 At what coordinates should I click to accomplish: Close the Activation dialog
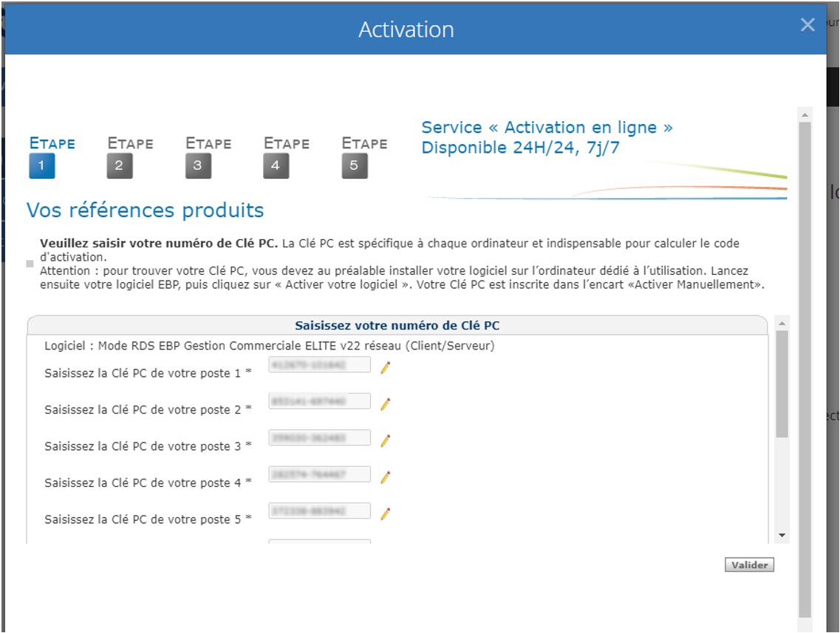coord(807,25)
